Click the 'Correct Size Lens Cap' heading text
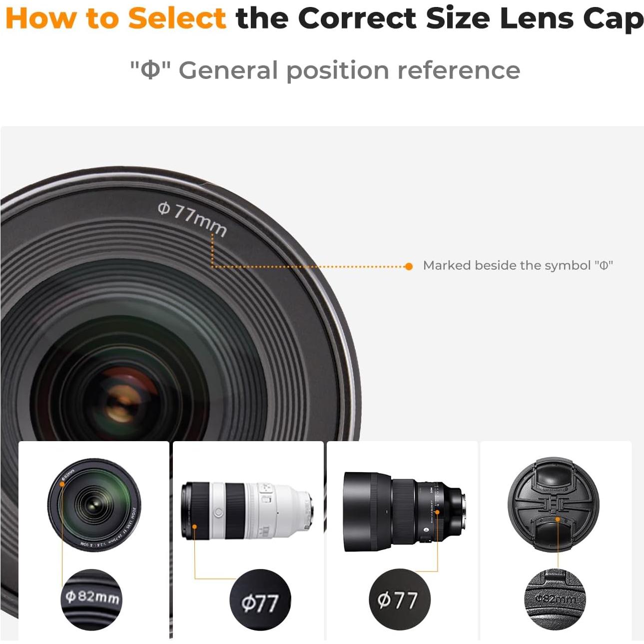The image size is (644, 644). (x=470, y=18)
